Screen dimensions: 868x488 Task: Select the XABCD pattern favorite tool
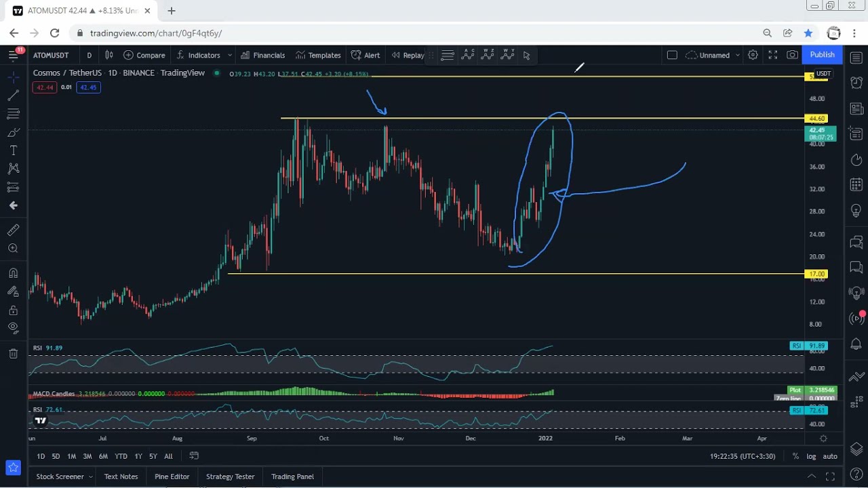468,55
